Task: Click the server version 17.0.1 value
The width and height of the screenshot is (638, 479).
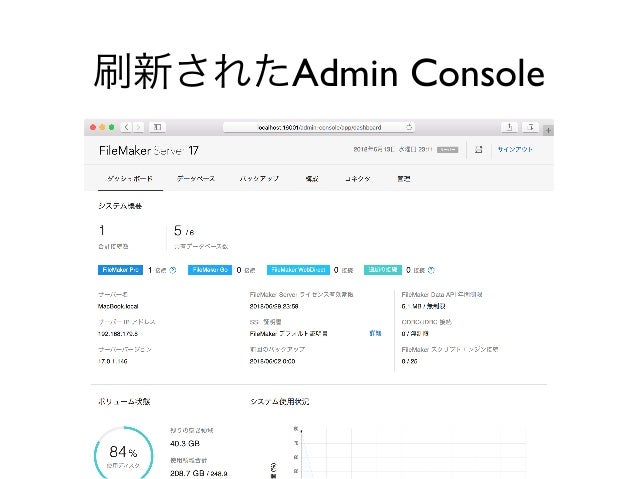Action: click(113, 361)
